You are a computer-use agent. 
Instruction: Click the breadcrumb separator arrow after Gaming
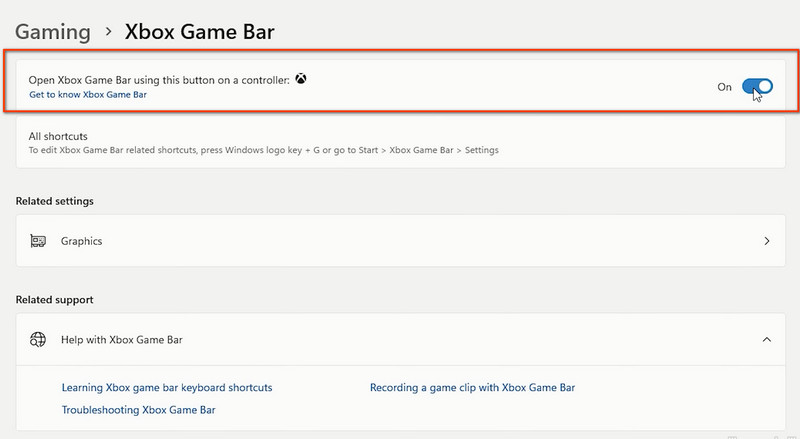point(108,32)
